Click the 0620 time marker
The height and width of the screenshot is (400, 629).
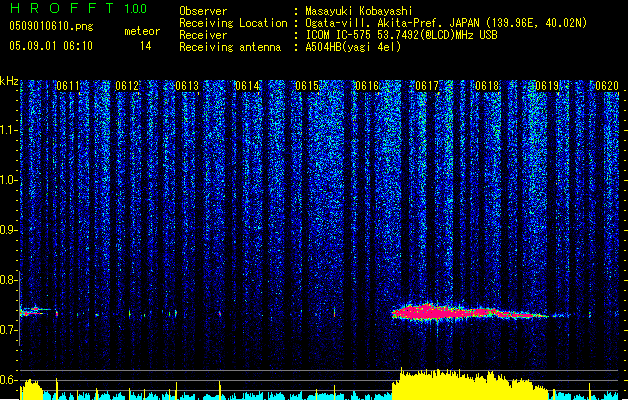pos(607,86)
